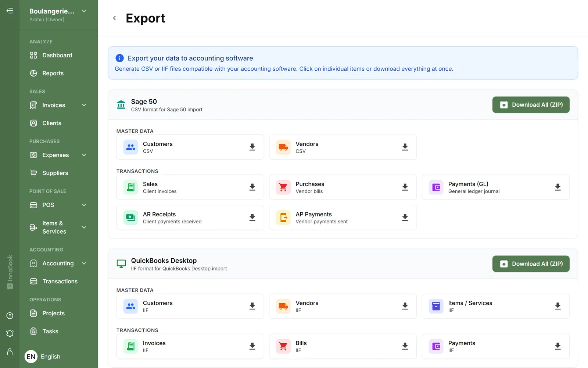
Task: Open the vertical InnoBook logo
Action: (10, 272)
